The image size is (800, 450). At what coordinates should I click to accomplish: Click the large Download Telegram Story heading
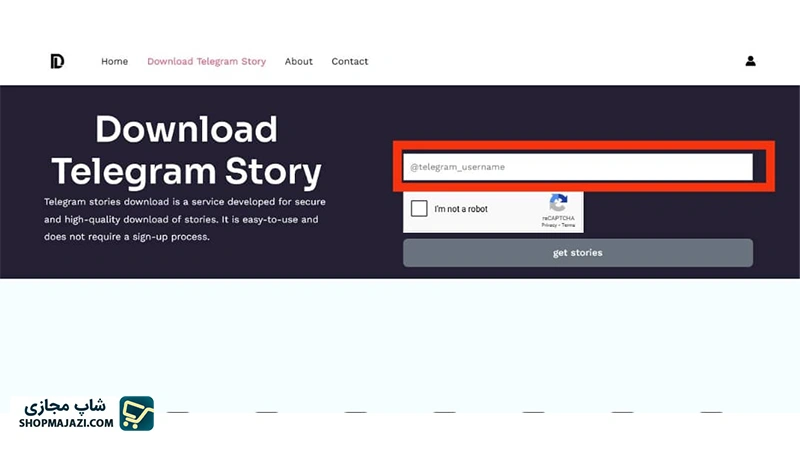click(186, 150)
